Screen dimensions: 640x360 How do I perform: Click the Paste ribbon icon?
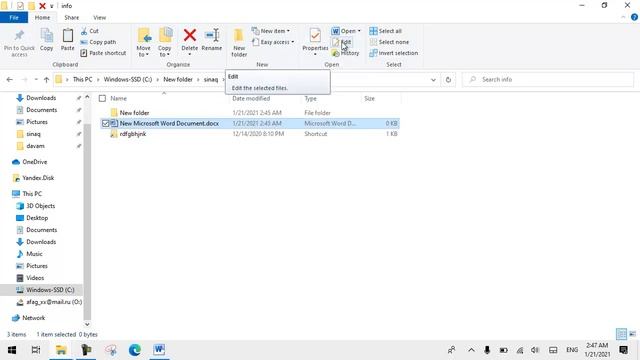pyautogui.click(x=67, y=40)
